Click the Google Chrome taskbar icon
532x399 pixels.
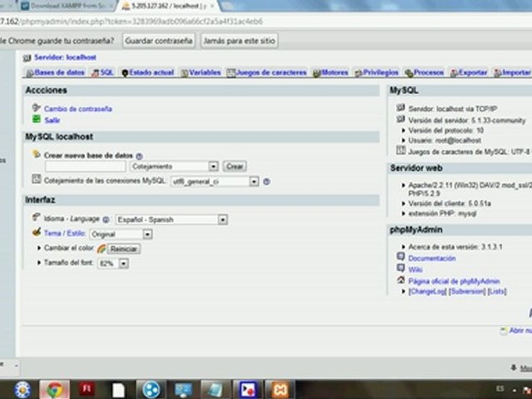55,390
